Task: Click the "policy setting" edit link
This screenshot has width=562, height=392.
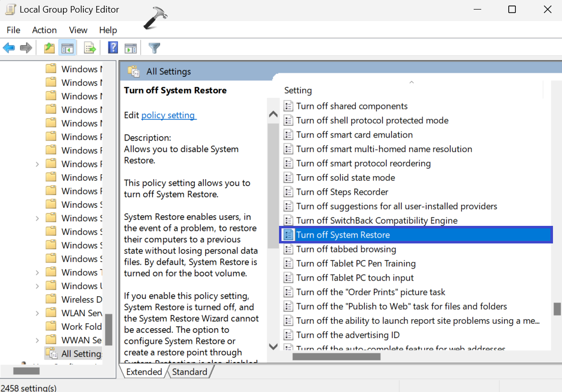Action: [168, 115]
